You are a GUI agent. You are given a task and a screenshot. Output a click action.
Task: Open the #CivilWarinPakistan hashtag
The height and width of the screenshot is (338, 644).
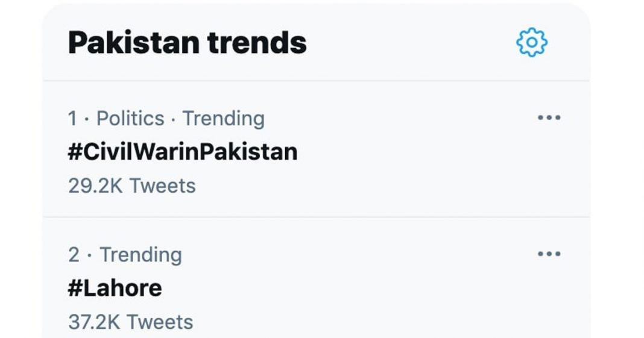(183, 152)
